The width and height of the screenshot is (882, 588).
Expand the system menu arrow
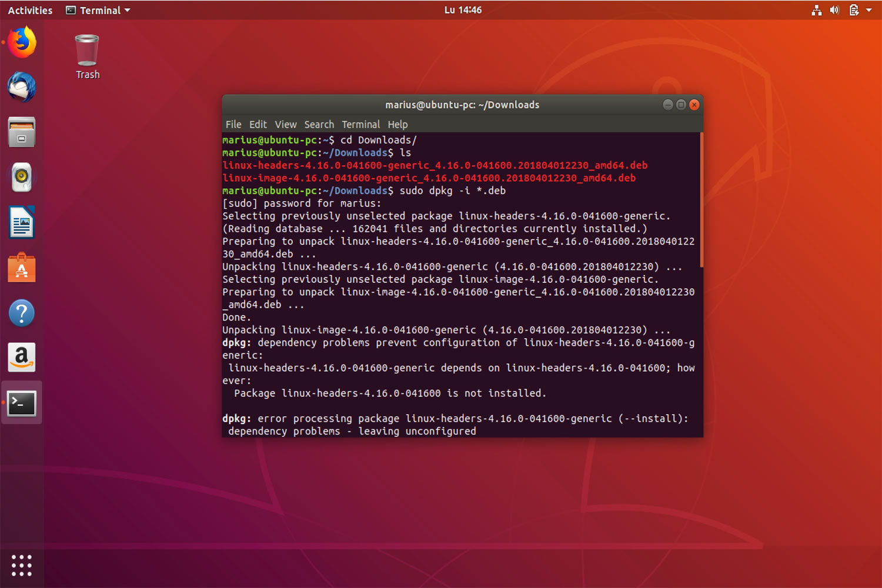coord(869,10)
